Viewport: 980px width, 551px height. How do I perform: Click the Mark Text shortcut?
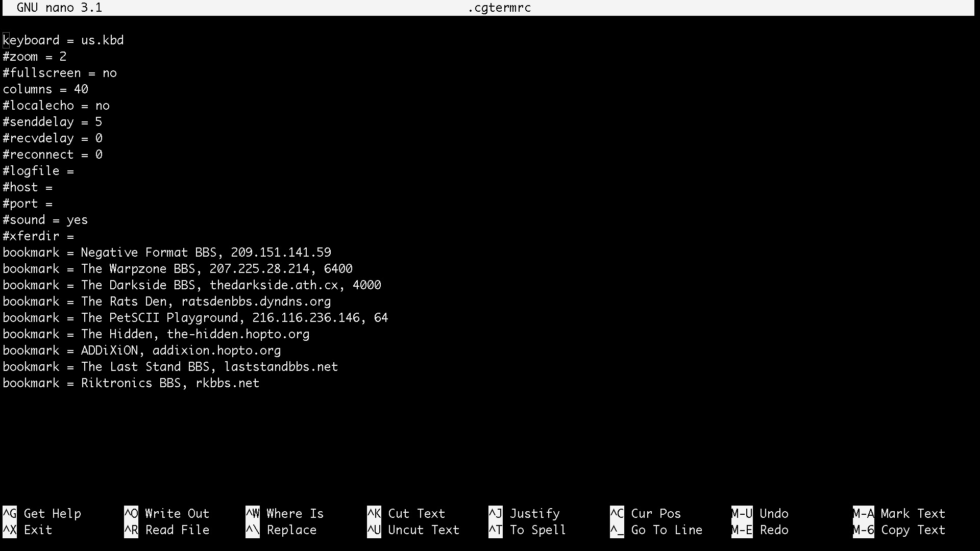point(899,513)
